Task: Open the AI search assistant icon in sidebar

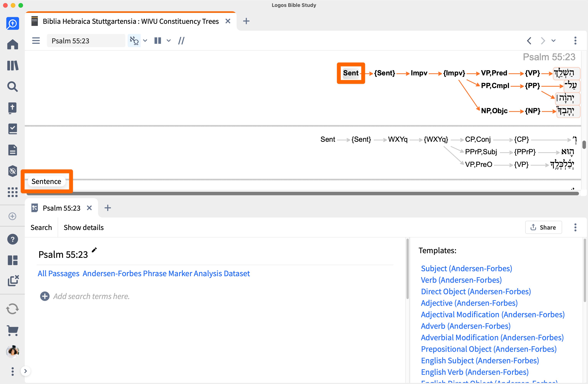Action: tap(12, 23)
